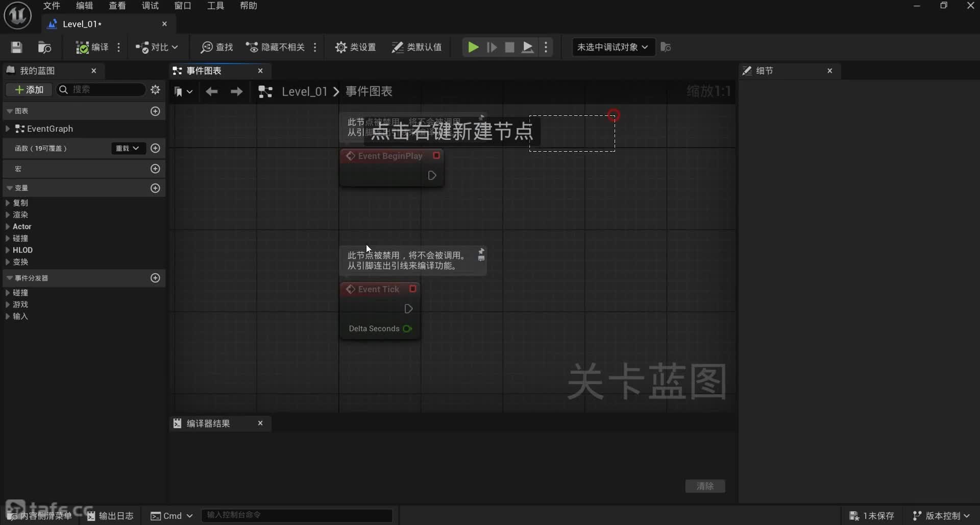Open 输出日志 output log

pyautogui.click(x=110, y=516)
